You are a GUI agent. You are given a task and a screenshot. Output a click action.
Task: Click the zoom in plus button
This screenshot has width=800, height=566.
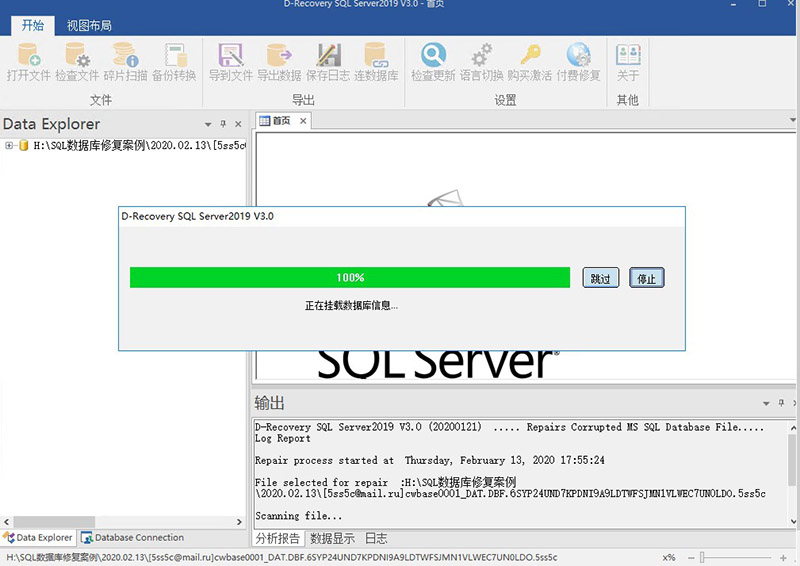tap(783, 558)
